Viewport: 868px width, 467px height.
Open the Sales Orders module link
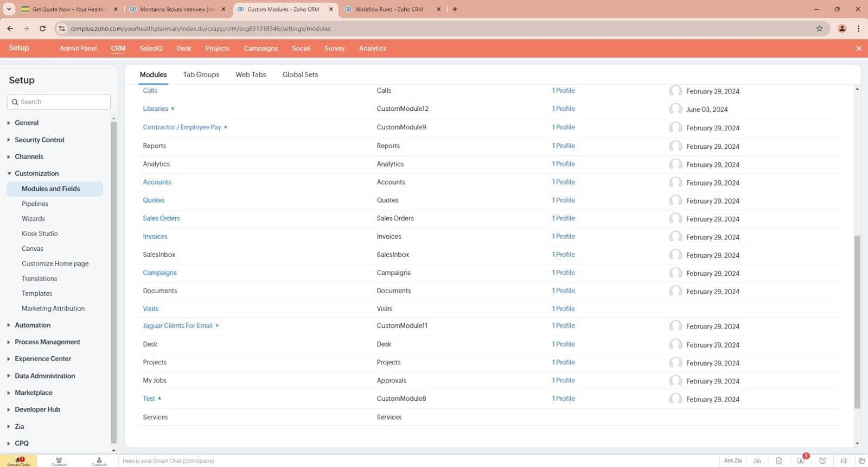coord(161,218)
